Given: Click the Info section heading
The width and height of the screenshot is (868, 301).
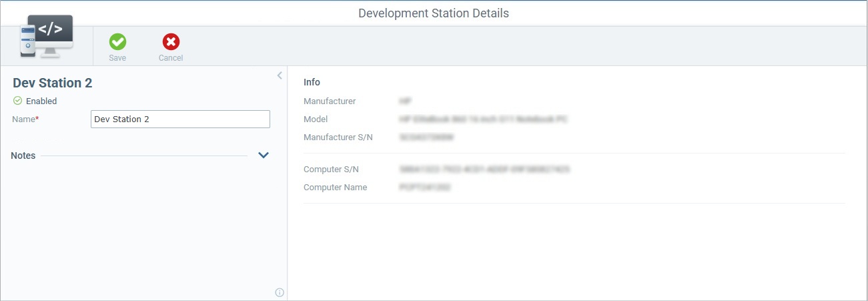Looking at the screenshot, I should tap(312, 82).
